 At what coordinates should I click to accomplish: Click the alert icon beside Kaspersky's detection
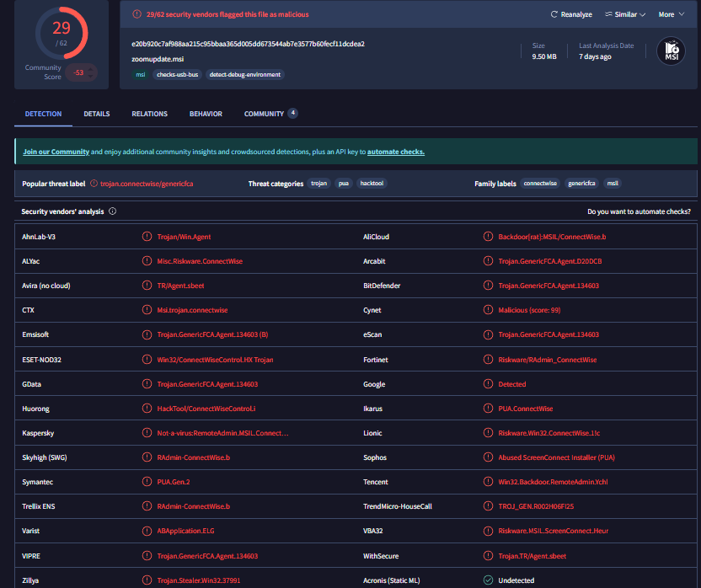[147, 433]
